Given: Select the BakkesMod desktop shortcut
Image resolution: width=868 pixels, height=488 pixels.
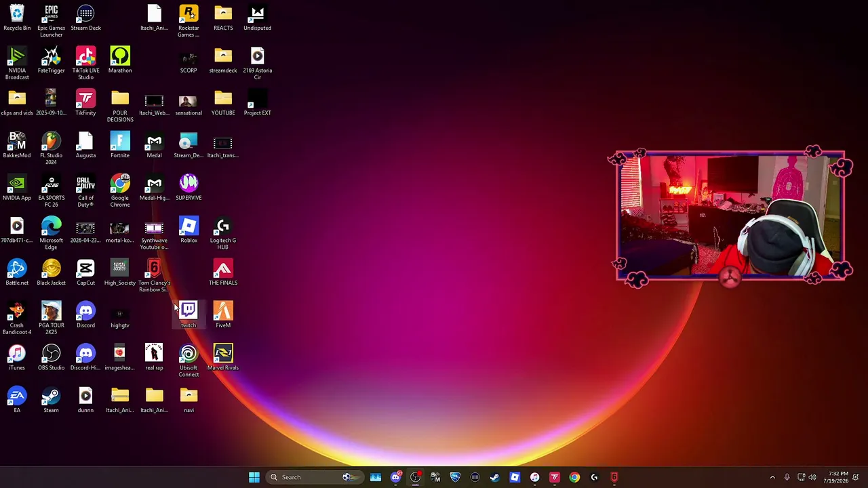Looking at the screenshot, I should point(17,146).
